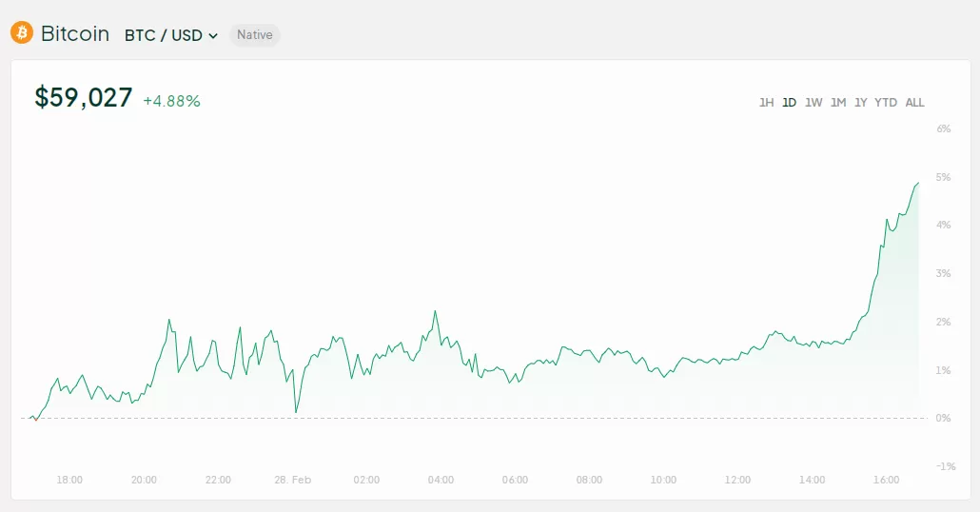The image size is (980, 512).
Task: Click the 0% dashed baseline label
Action: pyautogui.click(x=943, y=418)
